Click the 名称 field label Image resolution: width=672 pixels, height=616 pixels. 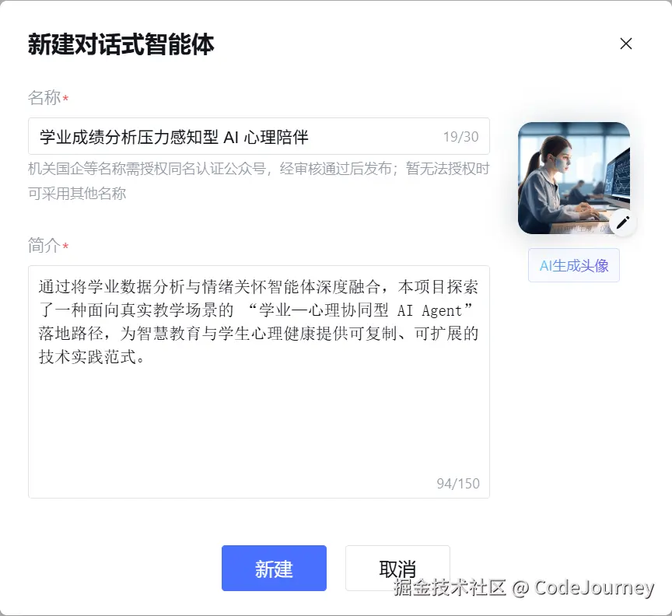44,98
